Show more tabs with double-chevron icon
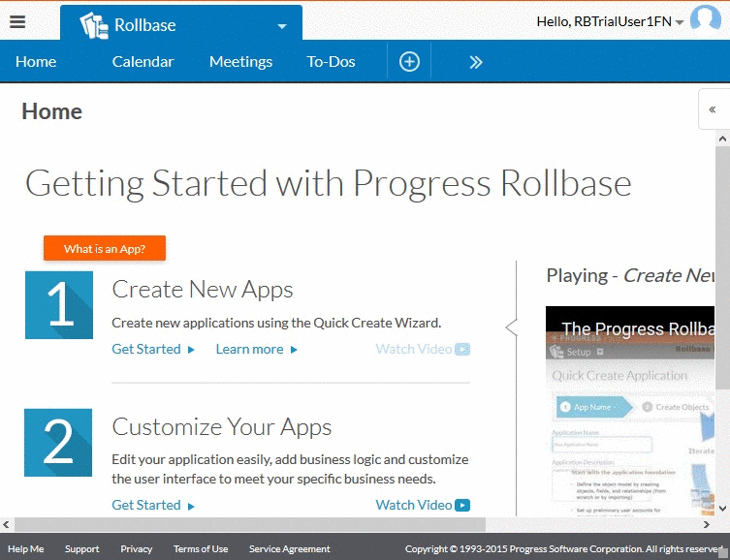 475,62
